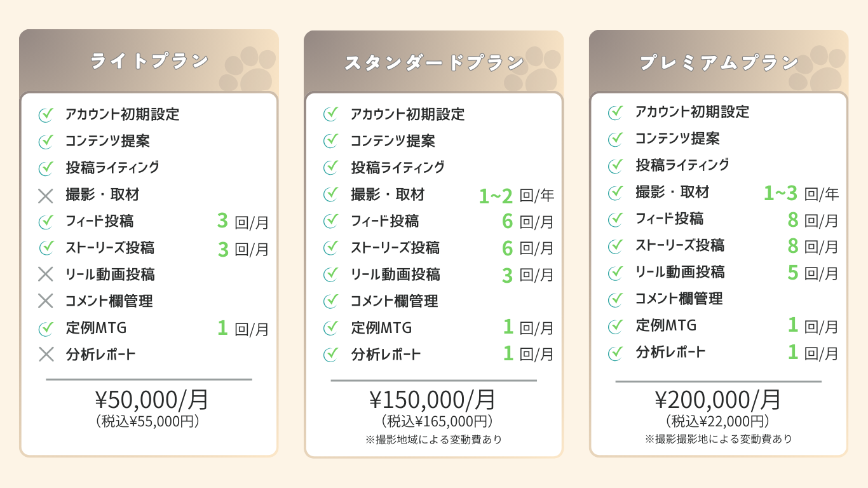Select the スタンダードプラン header title

pyautogui.click(x=434, y=63)
